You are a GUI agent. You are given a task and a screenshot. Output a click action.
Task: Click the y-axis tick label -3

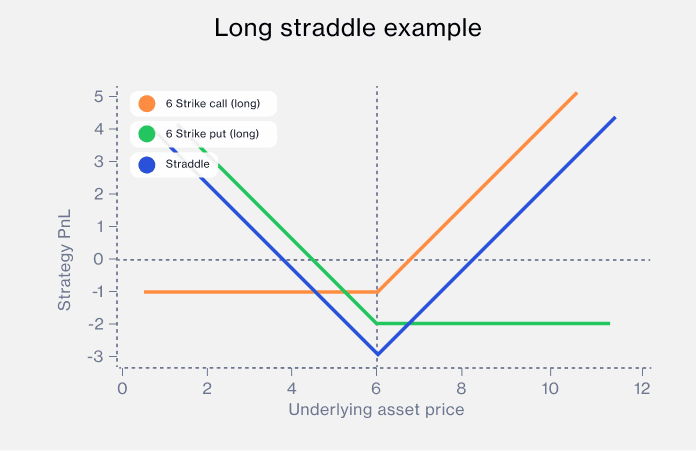pos(98,356)
